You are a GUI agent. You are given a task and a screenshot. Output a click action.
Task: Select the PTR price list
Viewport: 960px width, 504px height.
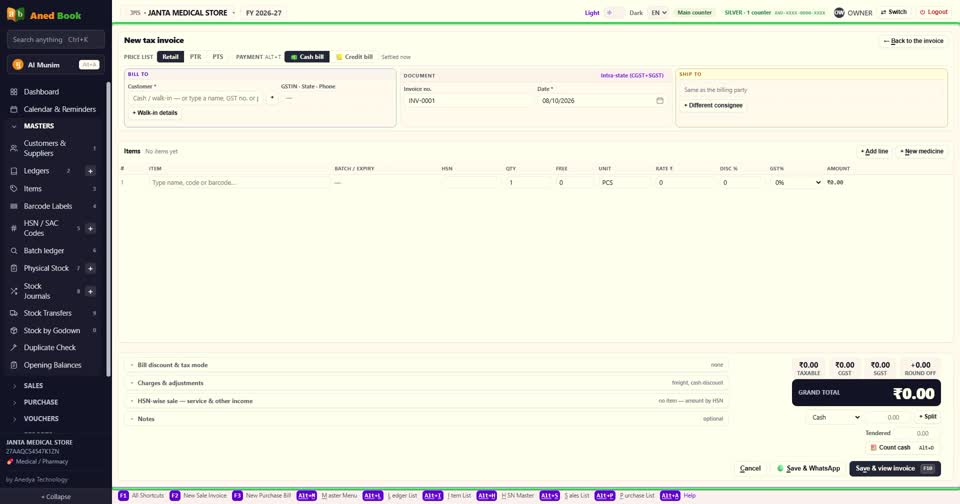click(195, 57)
